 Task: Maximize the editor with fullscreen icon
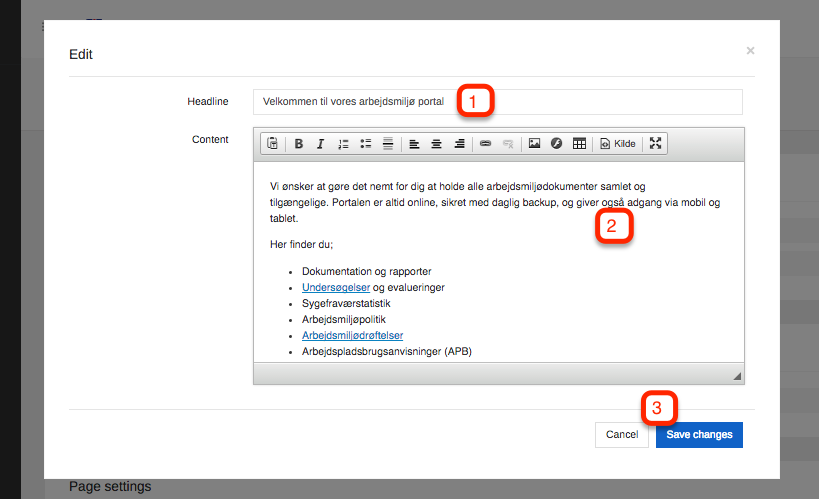point(656,143)
